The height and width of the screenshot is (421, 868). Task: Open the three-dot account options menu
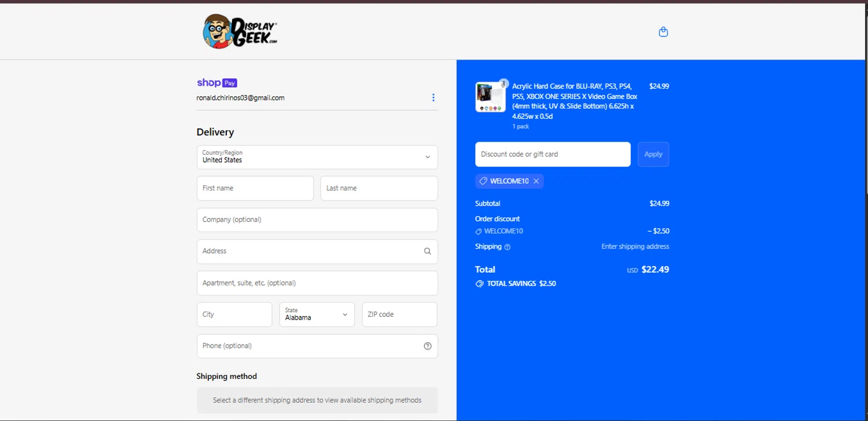[x=433, y=97]
